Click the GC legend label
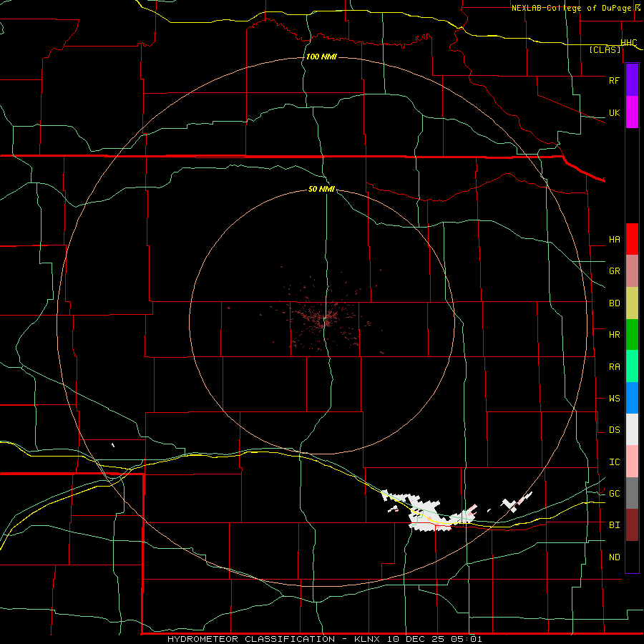The height and width of the screenshot is (644, 644). click(614, 494)
